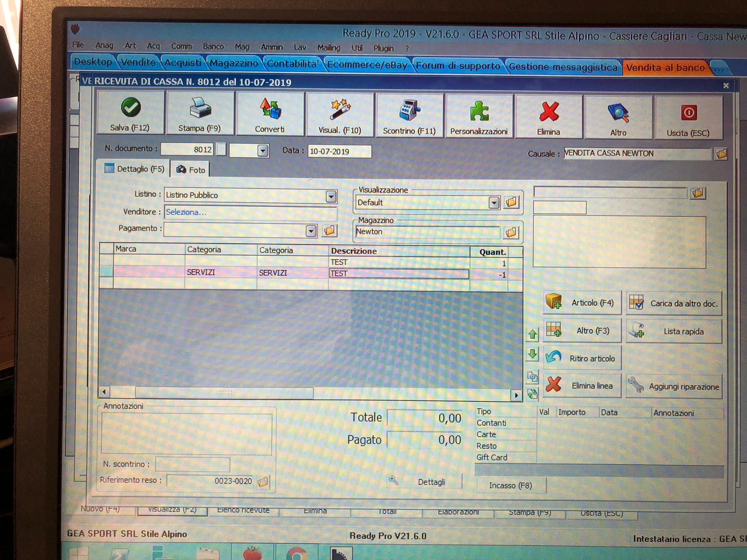Click the Causale VENDITA CASSA NEWTON field

click(x=637, y=154)
